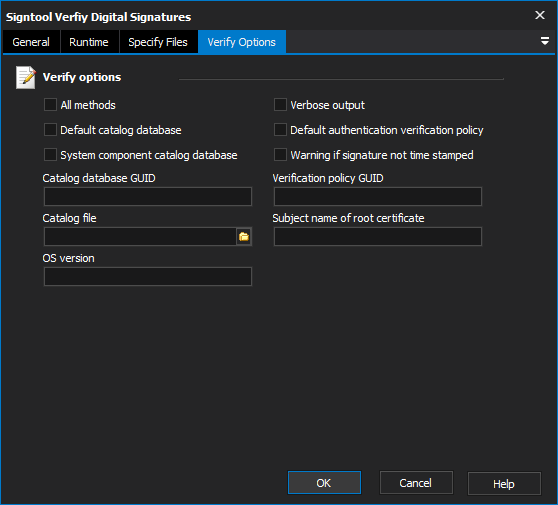The height and width of the screenshot is (505, 558).
Task: Click the Subject name of root certificate label
Action: pos(348,218)
